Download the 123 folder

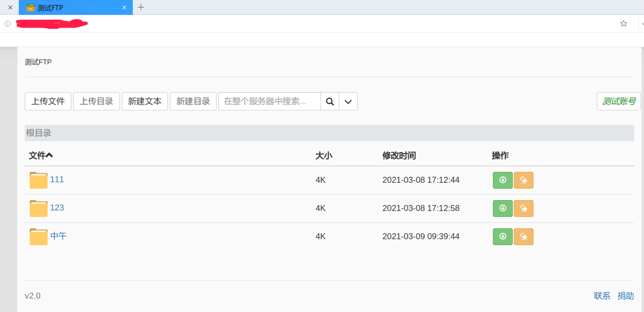(x=503, y=208)
